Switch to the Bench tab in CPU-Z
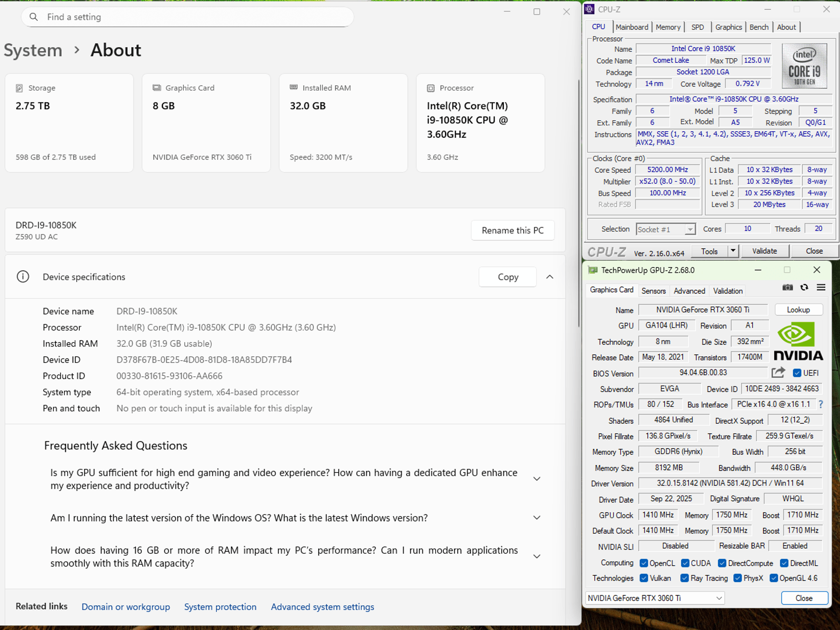 [759, 27]
